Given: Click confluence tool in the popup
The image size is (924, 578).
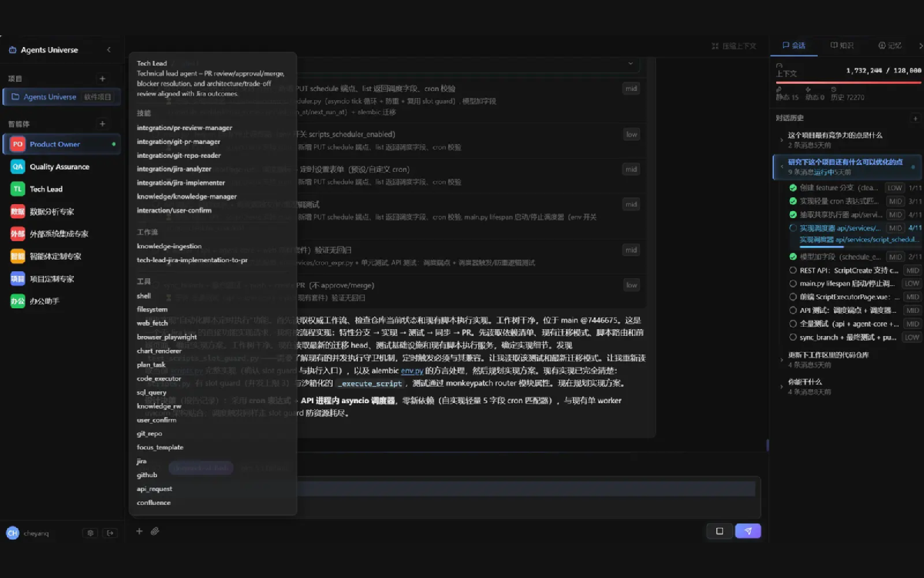Looking at the screenshot, I should coord(153,502).
